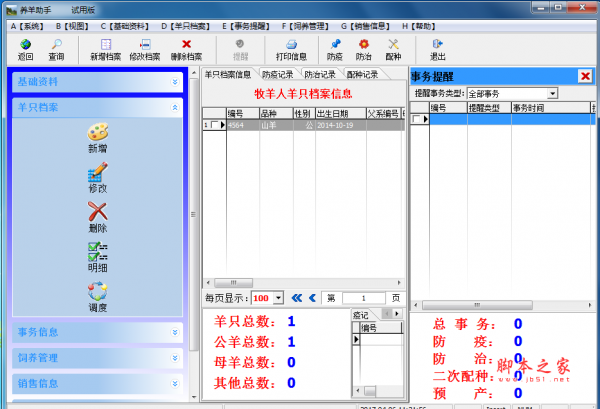Click 打印信息 printer icon
Screen dimensions: 600x409
(291, 44)
